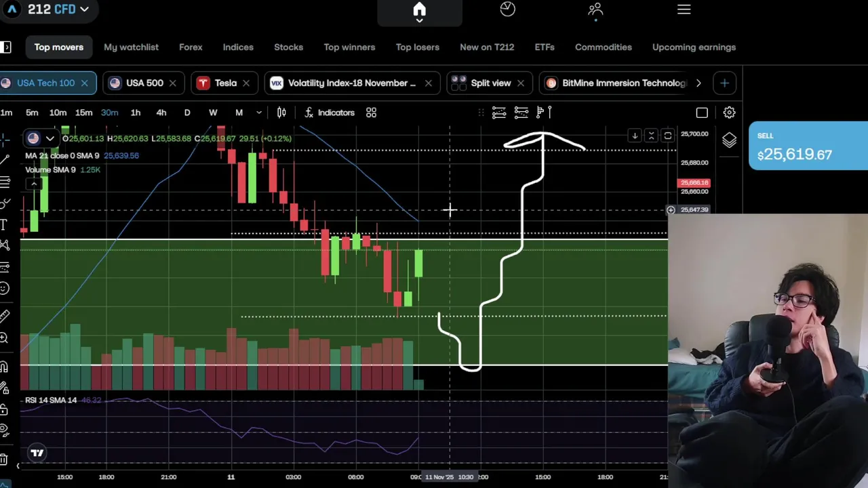
Task: Collapse the indicator legend with the arrow
Action: (x=33, y=184)
